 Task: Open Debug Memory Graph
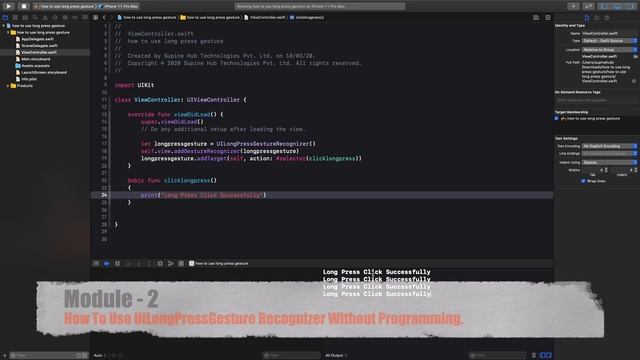tap(171, 264)
